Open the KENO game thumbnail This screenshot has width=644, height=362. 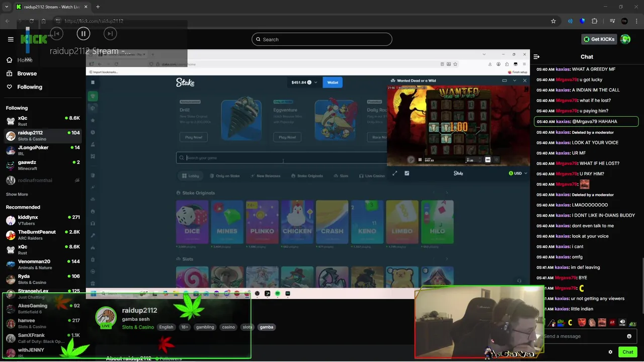click(367, 222)
